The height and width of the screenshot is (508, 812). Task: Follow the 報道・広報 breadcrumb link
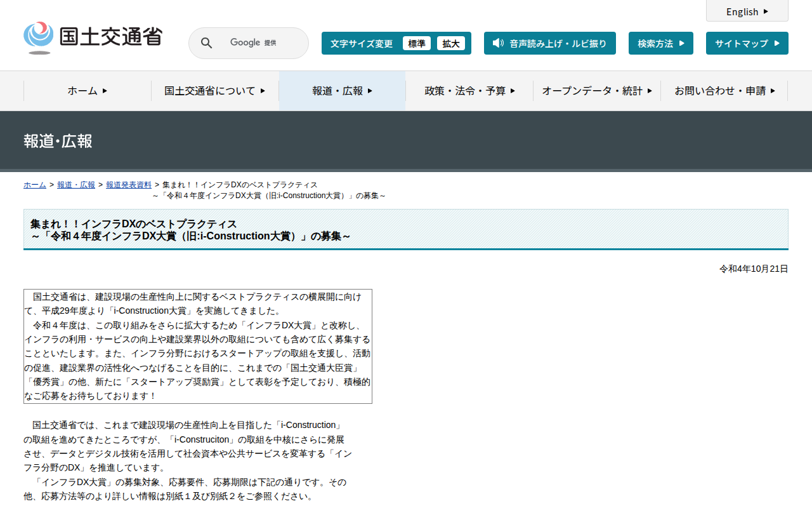[x=76, y=185]
